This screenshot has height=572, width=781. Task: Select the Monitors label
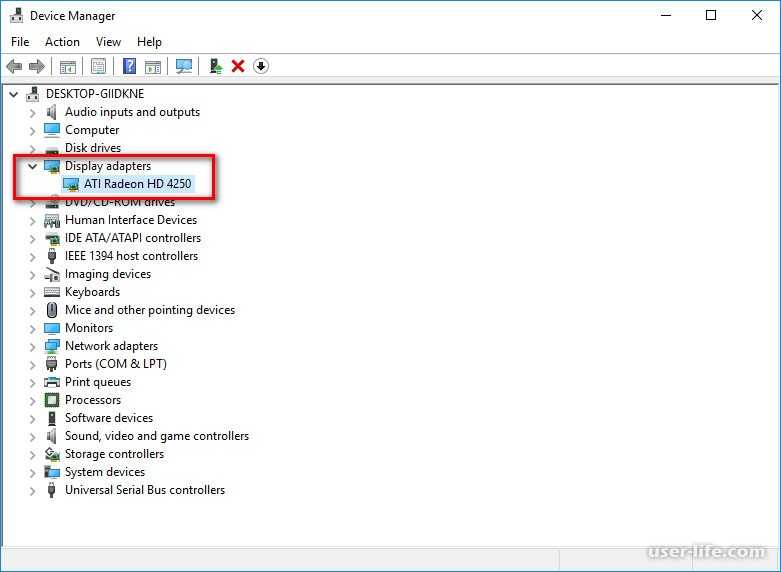pyautogui.click(x=89, y=328)
